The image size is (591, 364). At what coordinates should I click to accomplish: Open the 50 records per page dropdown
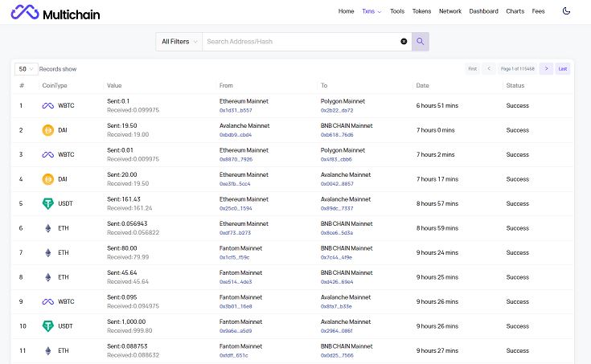(x=26, y=69)
